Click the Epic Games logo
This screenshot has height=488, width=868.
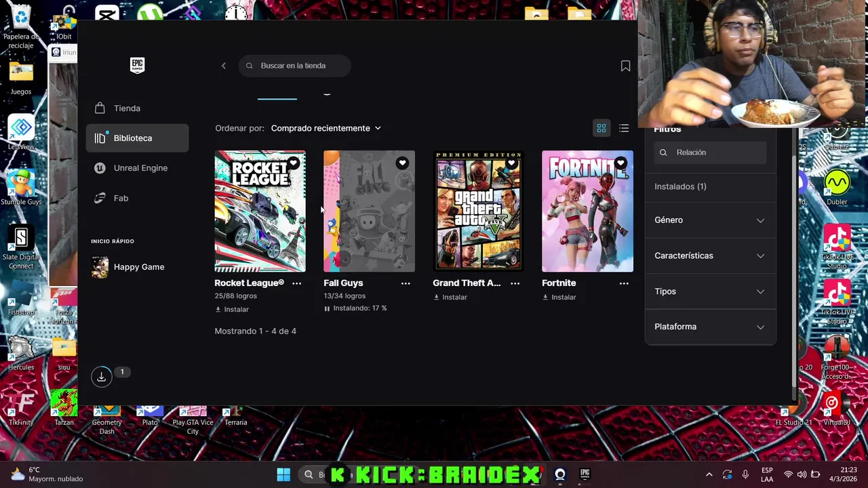(137, 65)
